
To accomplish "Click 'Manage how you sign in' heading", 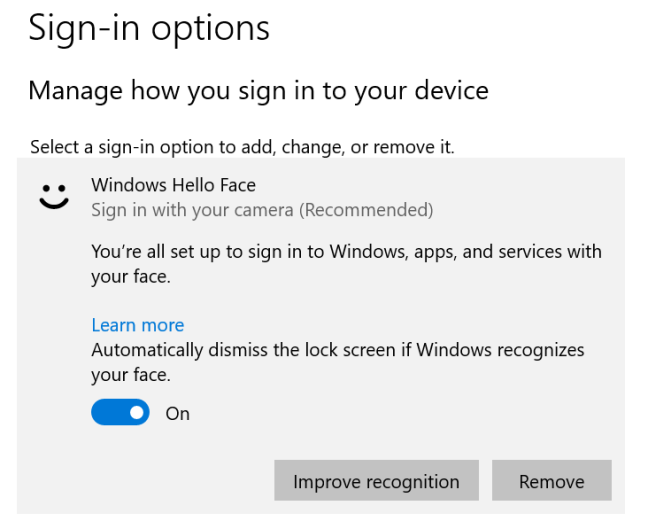I will pos(258,90).
